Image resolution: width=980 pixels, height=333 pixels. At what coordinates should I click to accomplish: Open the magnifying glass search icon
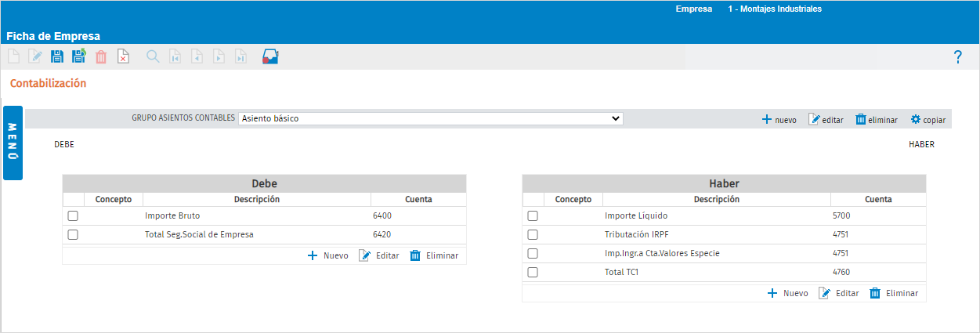click(x=153, y=56)
